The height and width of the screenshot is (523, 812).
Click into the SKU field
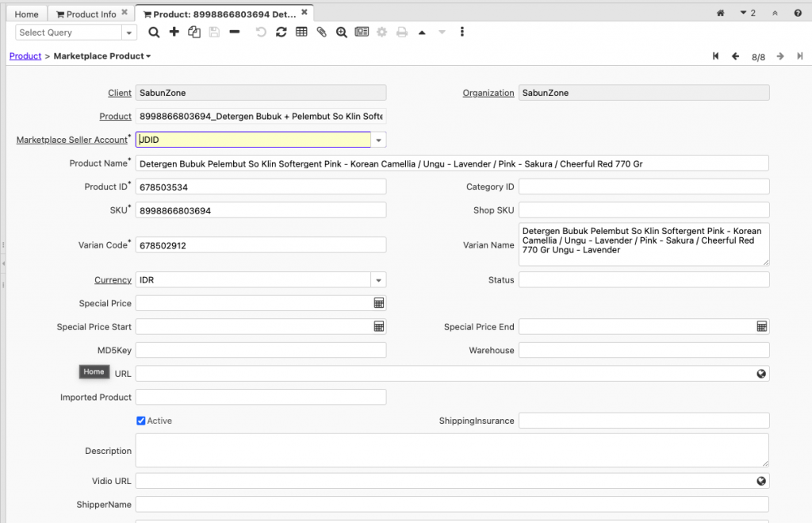pyautogui.click(x=261, y=210)
